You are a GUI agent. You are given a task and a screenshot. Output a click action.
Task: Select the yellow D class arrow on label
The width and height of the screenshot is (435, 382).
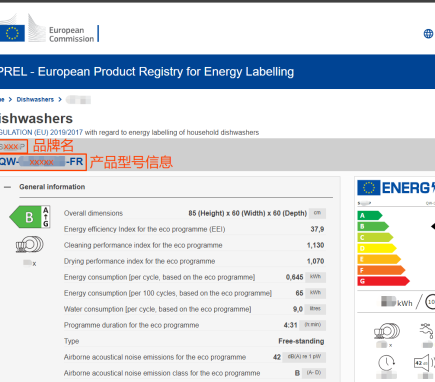377,248
